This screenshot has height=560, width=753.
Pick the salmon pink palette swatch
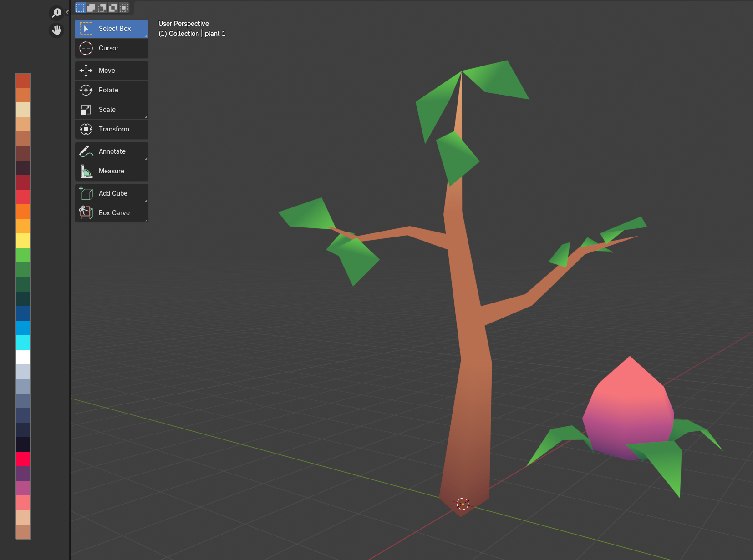(x=23, y=503)
